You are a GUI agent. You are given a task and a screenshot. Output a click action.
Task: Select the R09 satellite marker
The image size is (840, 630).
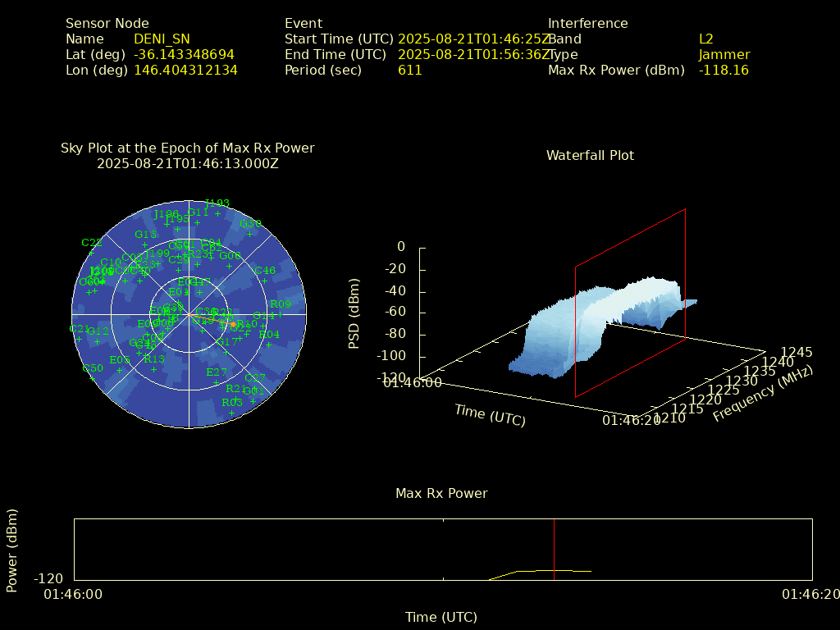(280, 315)
